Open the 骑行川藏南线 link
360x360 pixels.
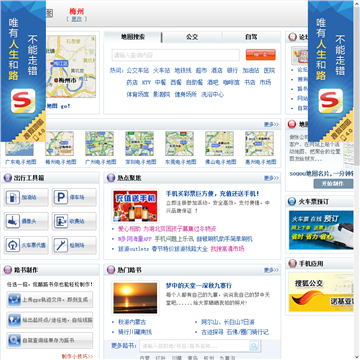tap(135, 332)
